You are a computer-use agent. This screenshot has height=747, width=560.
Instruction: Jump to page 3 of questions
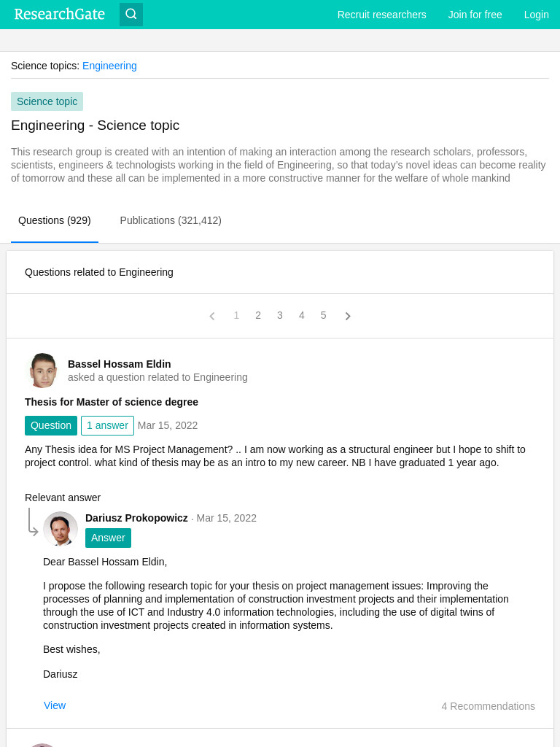pos(280,315)
